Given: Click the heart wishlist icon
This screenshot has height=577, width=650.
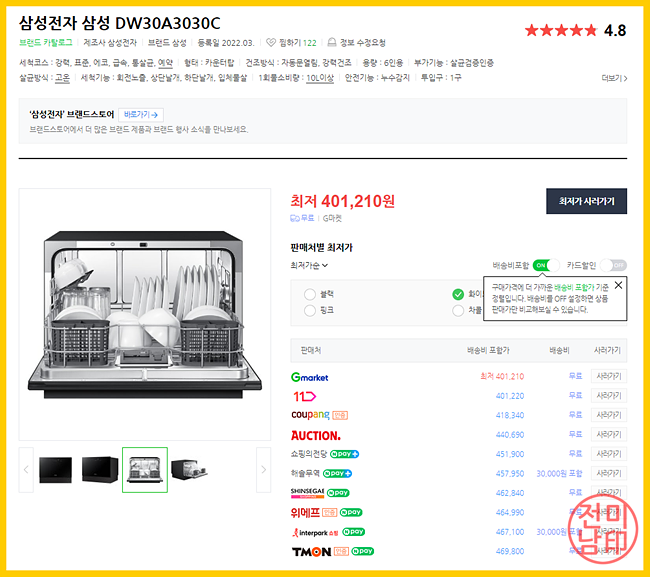Looking at the screenshot, I should tap(271, 43).
